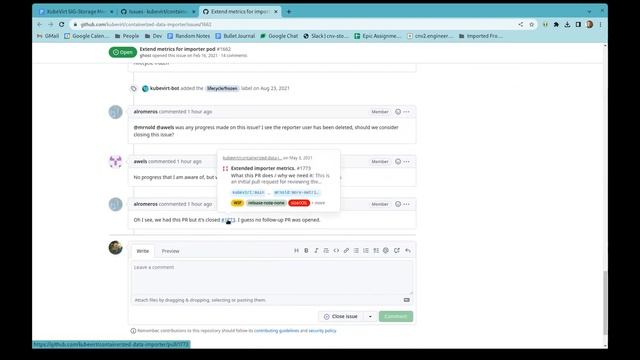The image size is (640, 360).
Task: Open the tab search dropdown
Action: [589, 11]
